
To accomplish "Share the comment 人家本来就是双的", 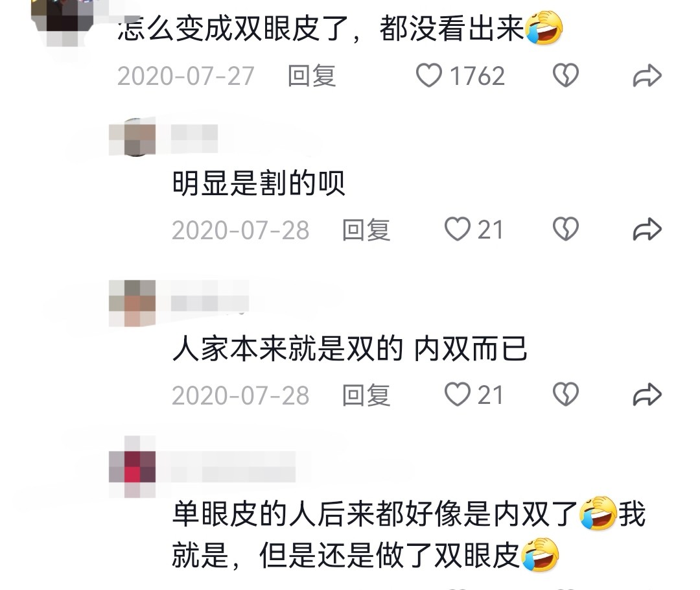I will 647,395.
